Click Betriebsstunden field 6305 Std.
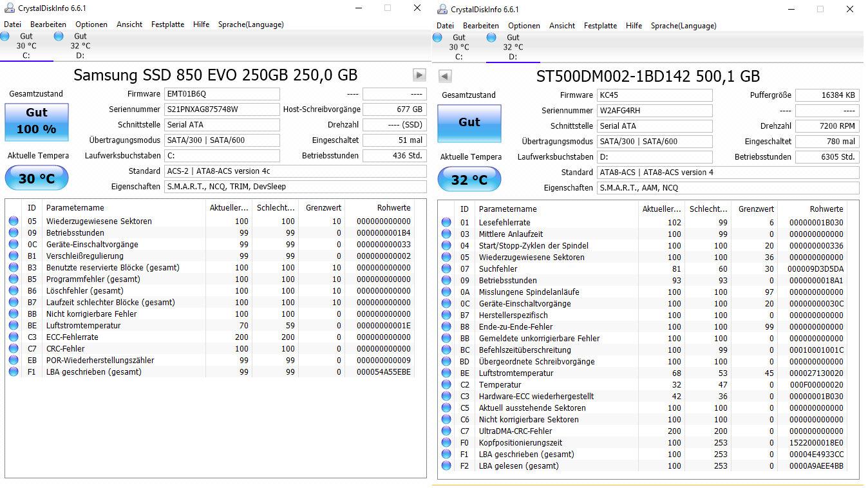 pos(827,157)
